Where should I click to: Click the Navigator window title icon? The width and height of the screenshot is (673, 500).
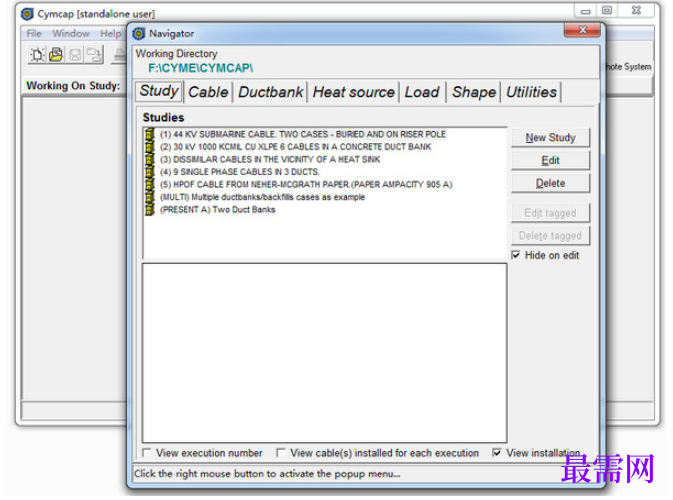click(x=139, y=33)
